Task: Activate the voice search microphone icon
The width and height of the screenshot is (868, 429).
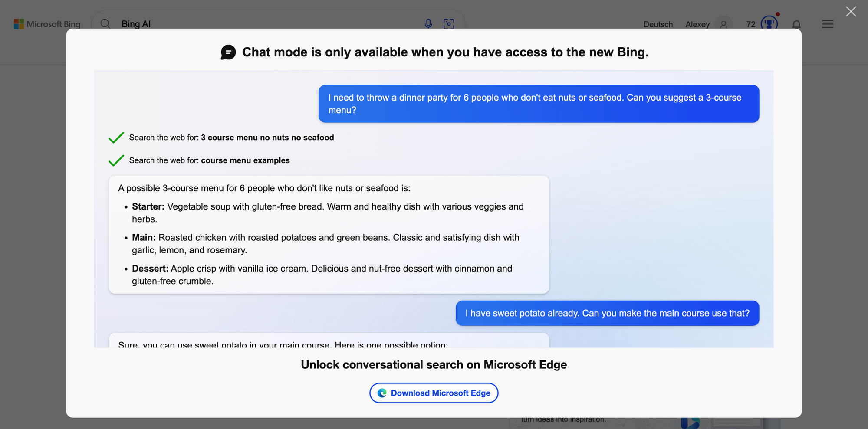Action: click(x=428, y=24)
